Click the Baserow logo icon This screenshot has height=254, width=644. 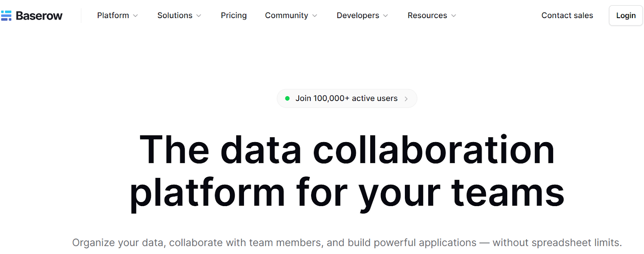coord(6,16)
